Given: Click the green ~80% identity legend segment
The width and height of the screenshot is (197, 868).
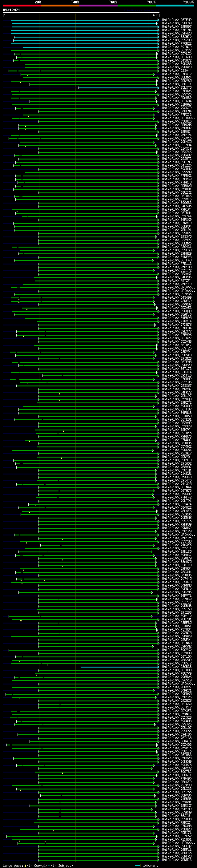Looking at the screenshot, I should pyautogui.click(x=137, y=6).
